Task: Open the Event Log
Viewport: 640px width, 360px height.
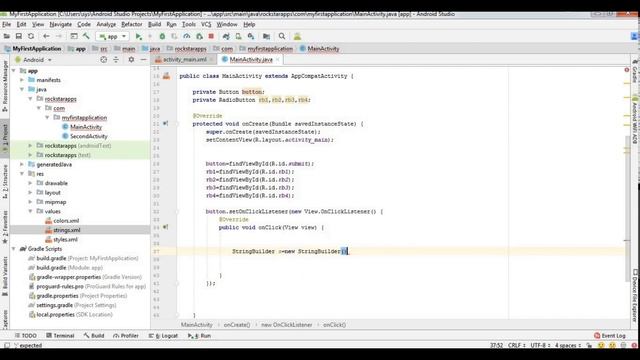Action: click(x=610, y=336)
